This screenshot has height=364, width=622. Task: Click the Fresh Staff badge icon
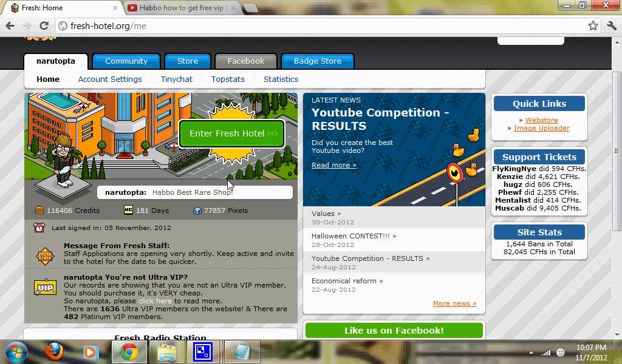tap(45, 256)
